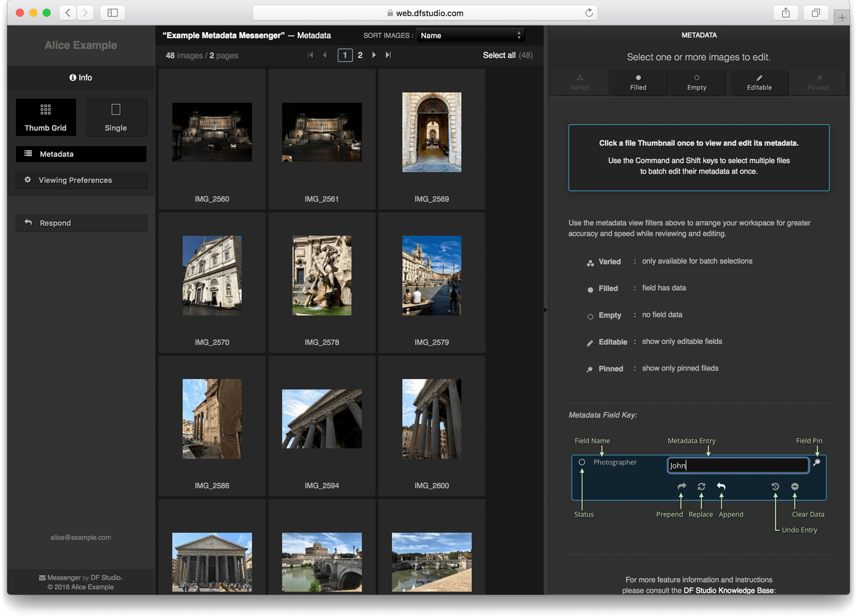The height and width of the screenshot is (616, 857).
Task: Jump to last page of images
Action: click(388, 55)
